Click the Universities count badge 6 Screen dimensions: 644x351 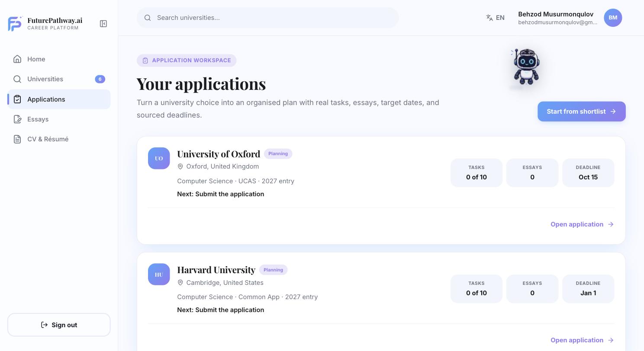(x=100, y=79)
